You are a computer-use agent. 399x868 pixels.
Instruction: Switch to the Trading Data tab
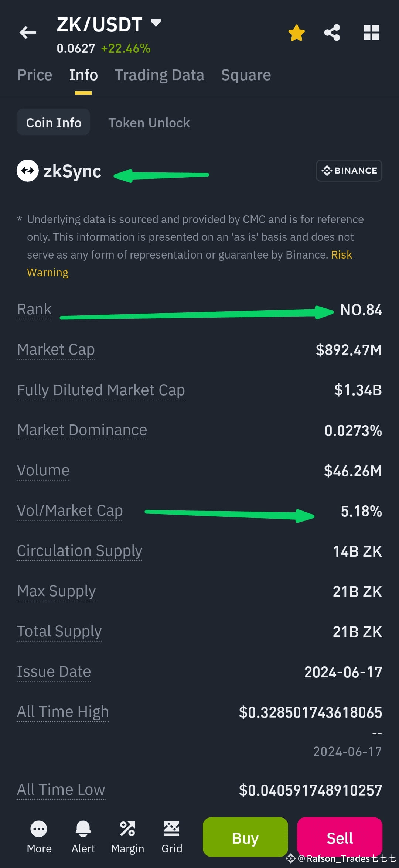click(159, 75)
